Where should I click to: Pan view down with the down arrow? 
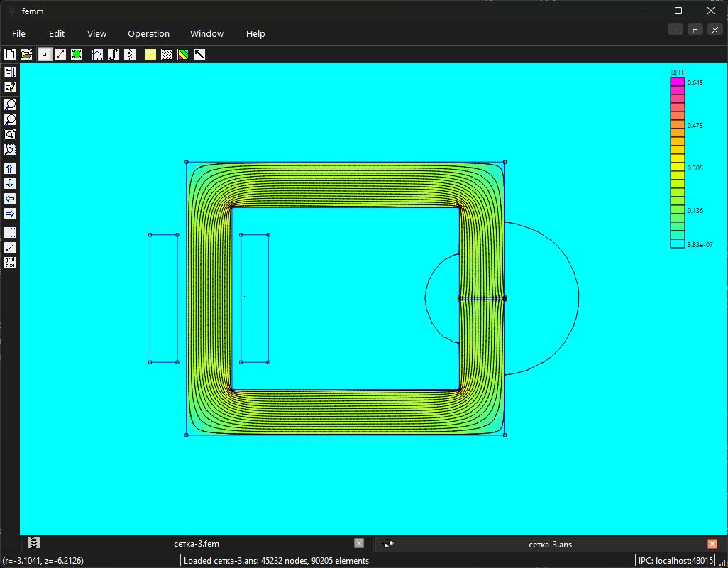pos(10,183)
